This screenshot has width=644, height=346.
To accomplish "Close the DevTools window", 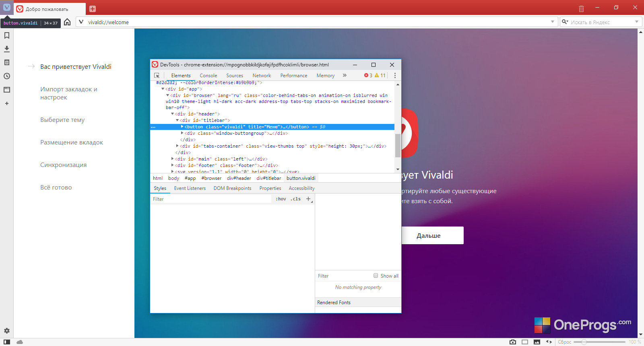I will pyautogui.click(x=392, y=64).
